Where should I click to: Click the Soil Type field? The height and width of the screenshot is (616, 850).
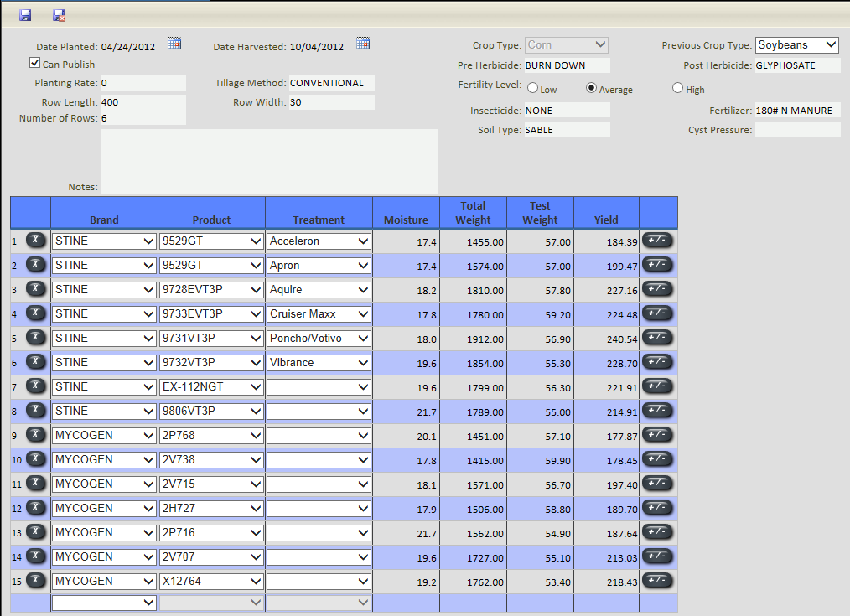coord(567,130)
